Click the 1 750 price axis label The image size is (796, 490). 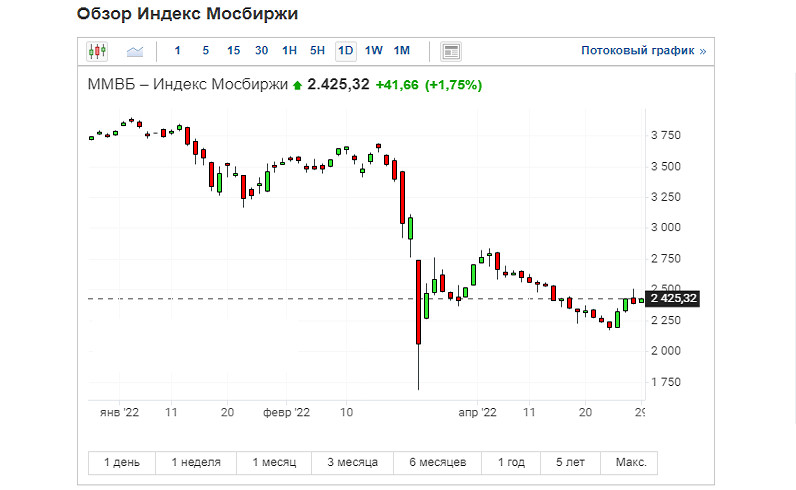666,382
